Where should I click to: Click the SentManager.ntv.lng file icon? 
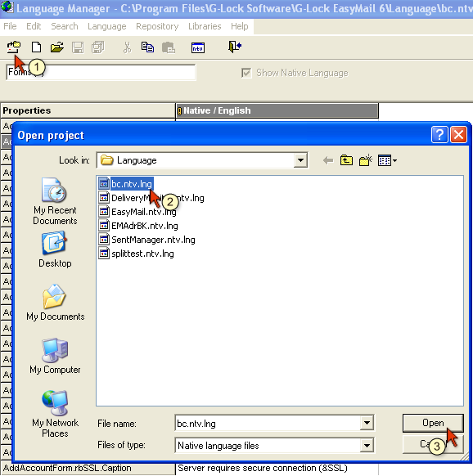click(x=104, y=239)
